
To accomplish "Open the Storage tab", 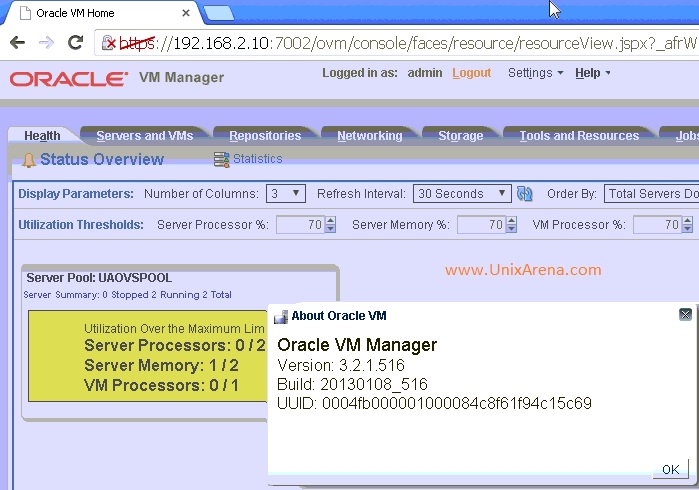I will 461,136.
